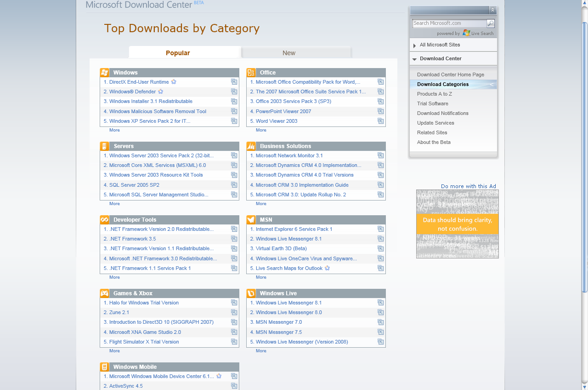588x390 pixels.
Task: Open Microsoft Windows Mobile Device Center 6.1 link
Action: coord(162,376)
